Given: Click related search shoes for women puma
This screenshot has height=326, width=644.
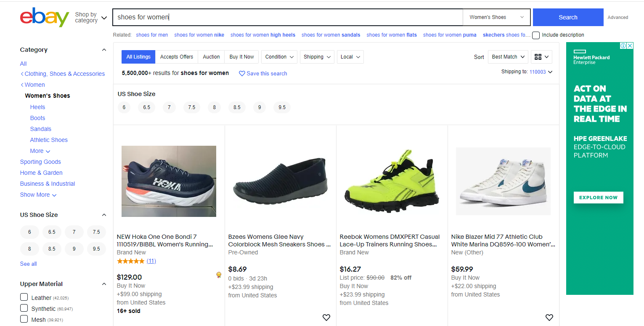Looking at the screenshot, I should coord(450,35).
